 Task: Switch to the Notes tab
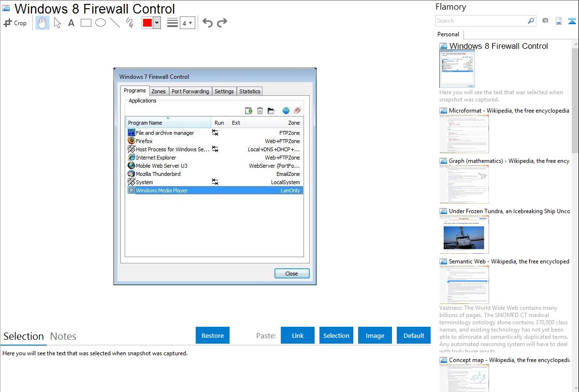coord(63,336)
